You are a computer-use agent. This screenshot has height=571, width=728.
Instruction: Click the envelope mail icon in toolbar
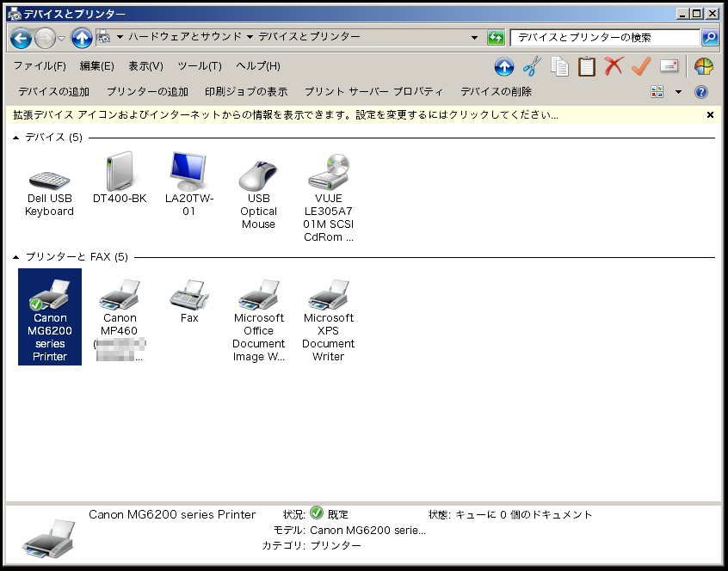tap(669, 66)
